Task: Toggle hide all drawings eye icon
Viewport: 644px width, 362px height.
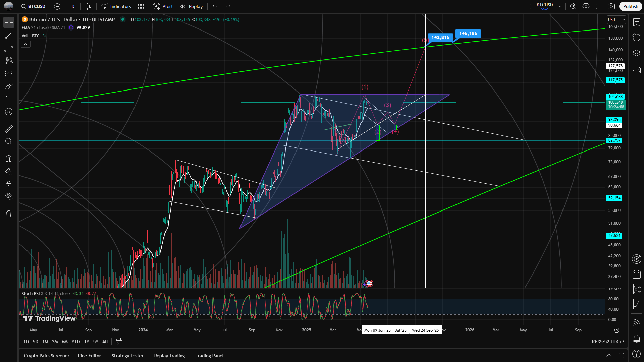Action: point(9,197)
